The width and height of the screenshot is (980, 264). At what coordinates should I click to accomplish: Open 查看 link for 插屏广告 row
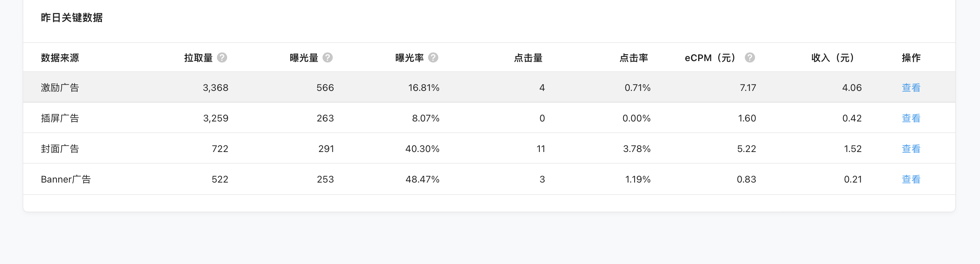click(x=911, y=118)
